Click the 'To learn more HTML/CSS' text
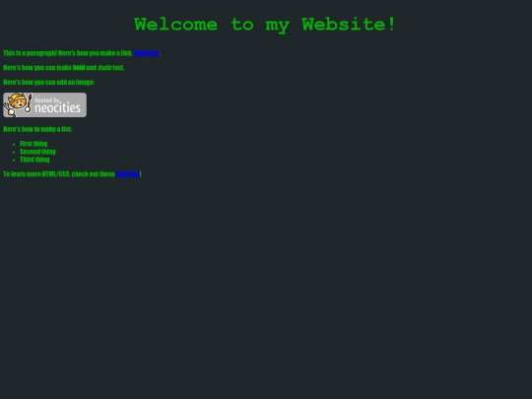This screenshot has height=399, width=532. pos(36,174)
